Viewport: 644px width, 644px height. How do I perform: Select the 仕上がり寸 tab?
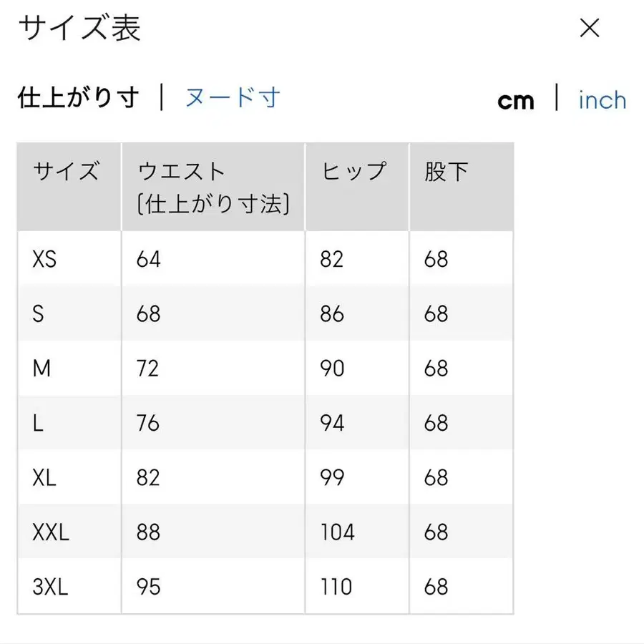(79, 99)
